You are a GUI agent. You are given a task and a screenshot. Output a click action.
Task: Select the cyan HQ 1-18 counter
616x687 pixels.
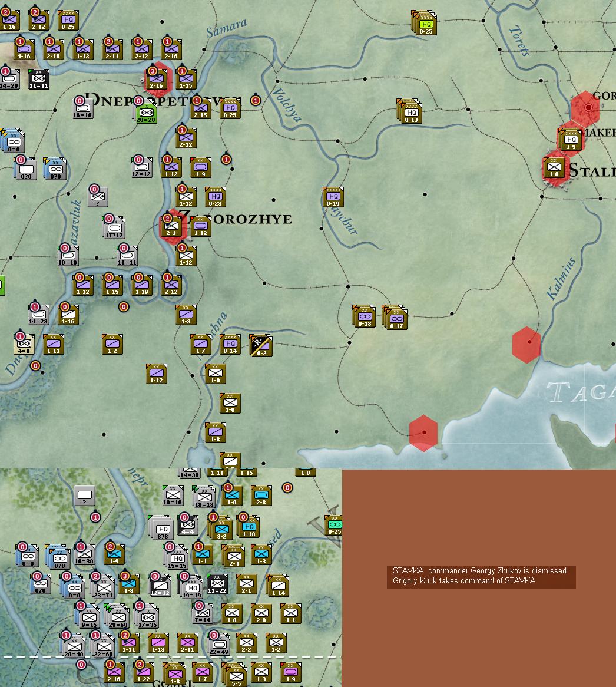249,527
